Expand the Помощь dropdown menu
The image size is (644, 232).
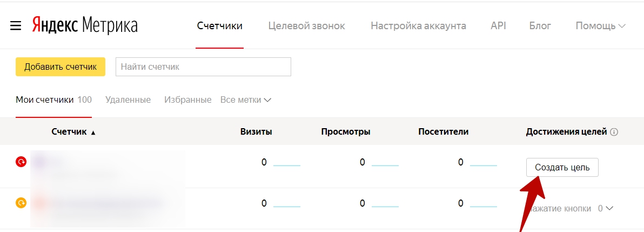point(600,26)
